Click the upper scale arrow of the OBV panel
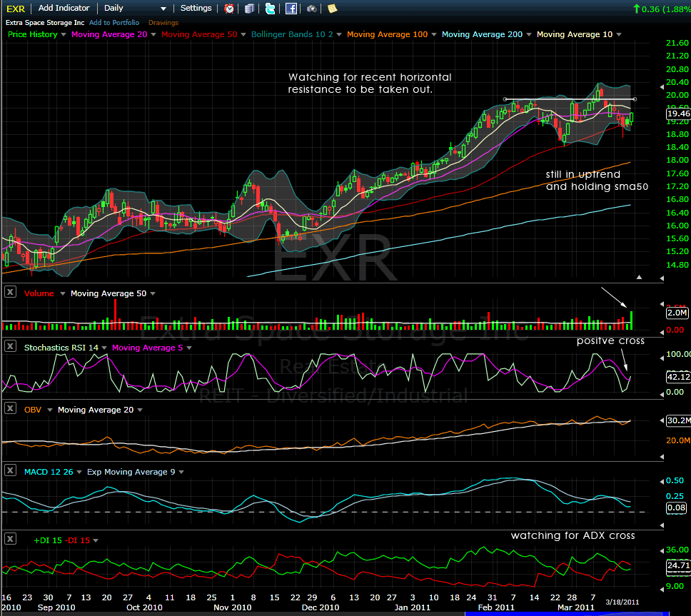691x616 pixels. click(x=662, y=421)
